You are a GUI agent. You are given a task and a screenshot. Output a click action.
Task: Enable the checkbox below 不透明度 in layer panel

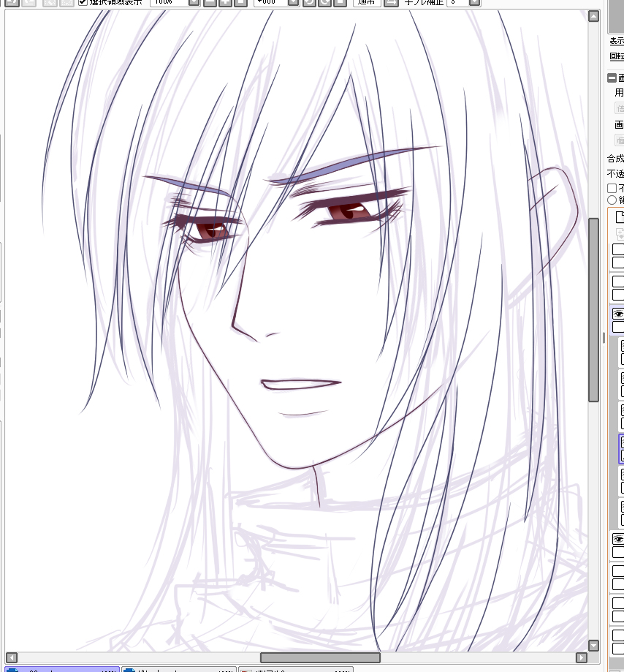pyautogui.click(x=612, y=188)
